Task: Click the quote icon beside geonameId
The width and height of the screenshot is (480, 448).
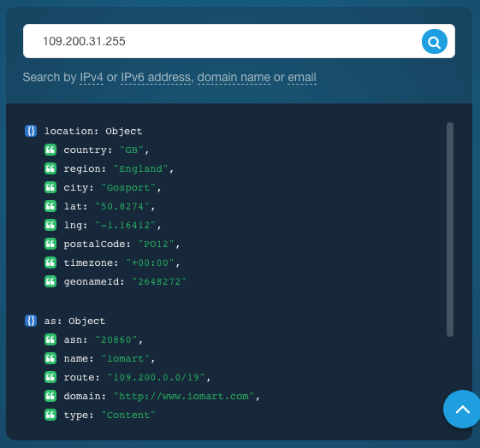Action: click(50, 281)
